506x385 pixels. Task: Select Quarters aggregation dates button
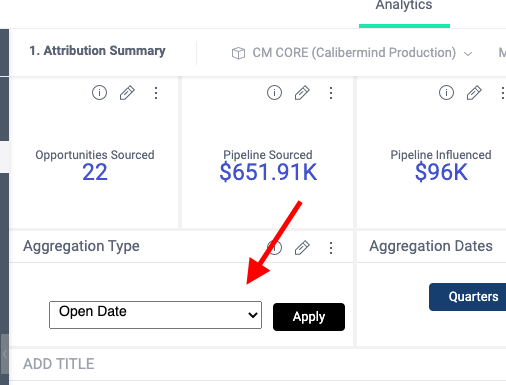(467, 297)
